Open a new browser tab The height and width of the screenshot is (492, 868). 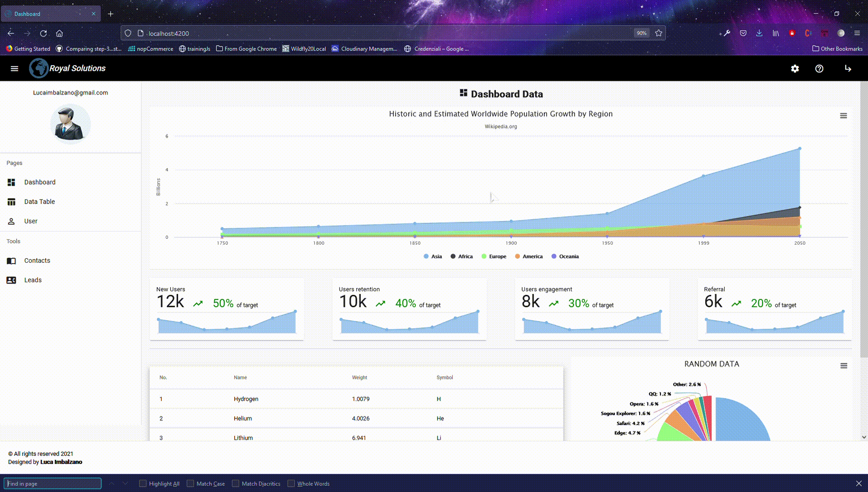(111, 14)
